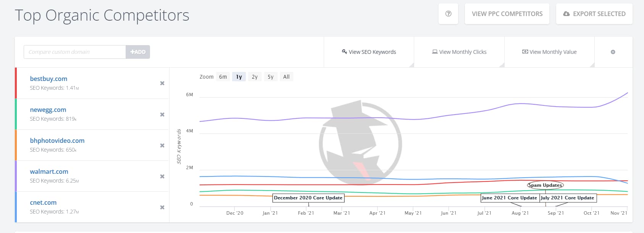Remove bhphotovideo.com using the X icon
Viewport: 644px width, 233px height.
pyautogui.click(x=162, y=146)
